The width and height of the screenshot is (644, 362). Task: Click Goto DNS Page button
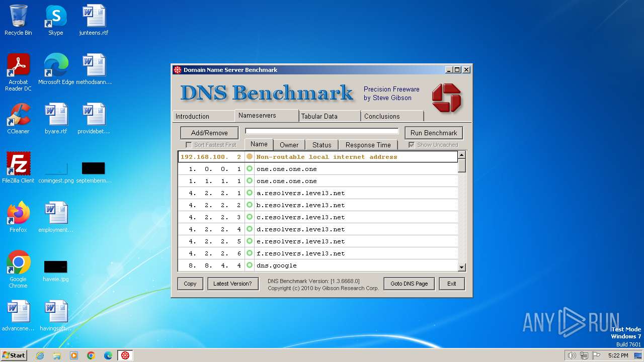[x=409, y=284]
